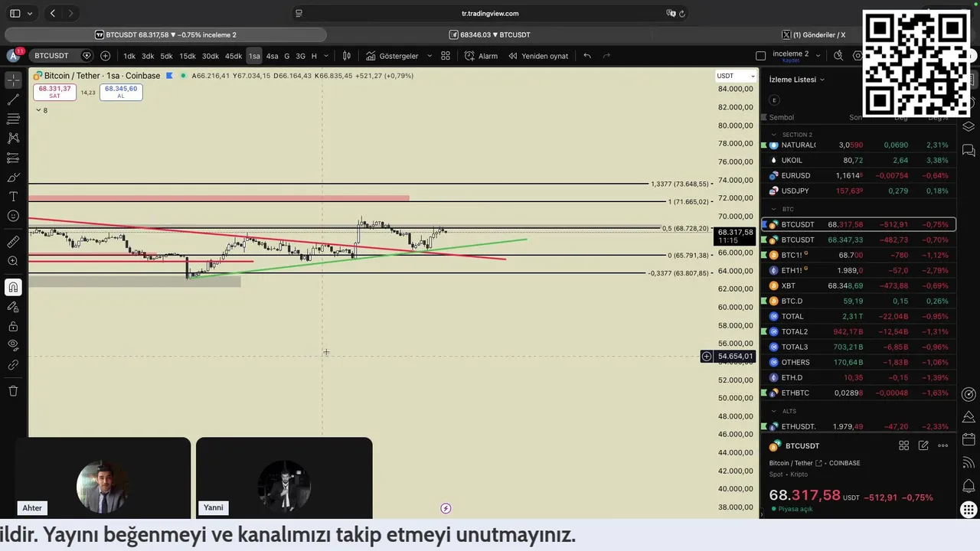Select the crosshair cursor tool
The height and width of the screenshot is (551, 980).
click(13, 80)
